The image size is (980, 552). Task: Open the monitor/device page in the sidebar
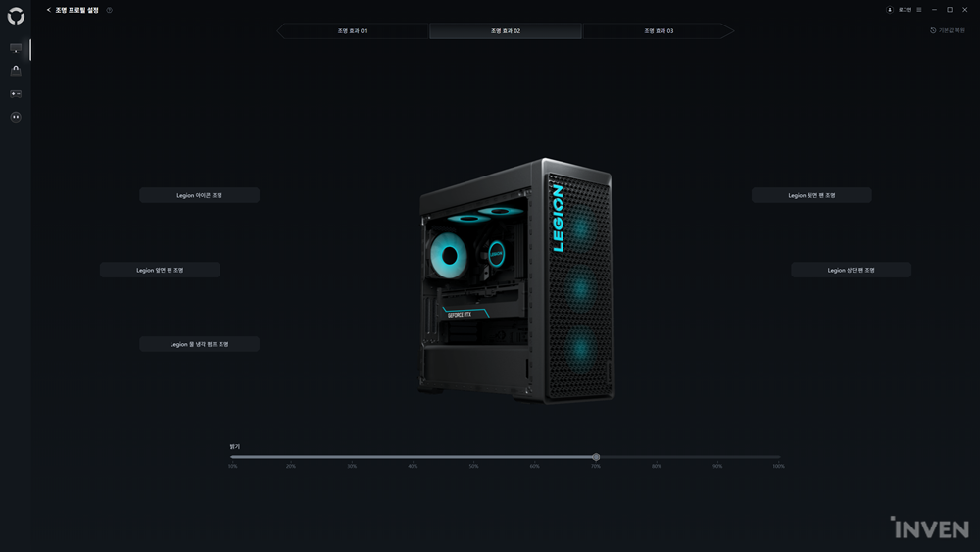[x=16, y=48]
